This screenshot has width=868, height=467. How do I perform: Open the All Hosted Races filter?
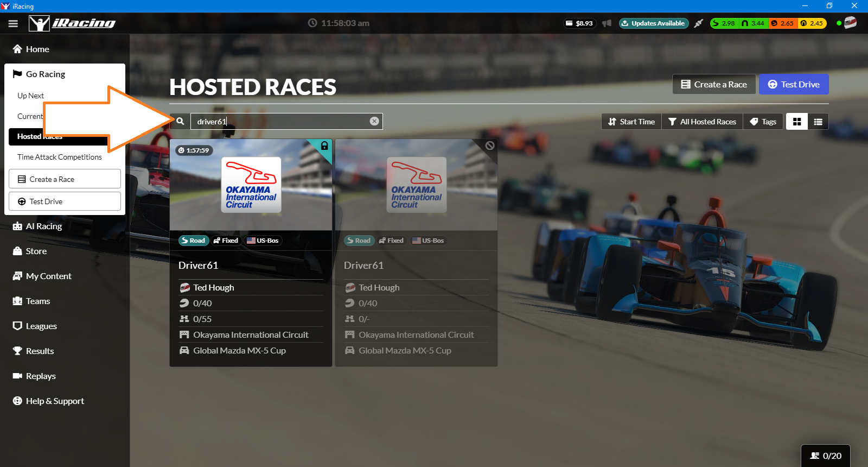(702, 122)
